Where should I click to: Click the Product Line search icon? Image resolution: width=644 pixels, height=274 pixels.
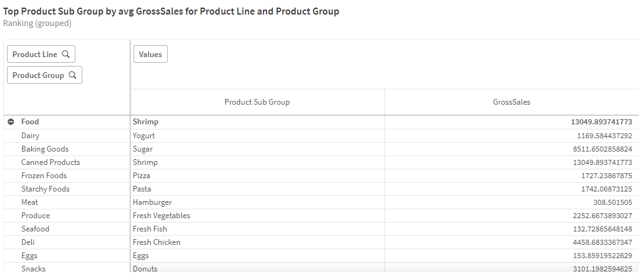[66, 55]
